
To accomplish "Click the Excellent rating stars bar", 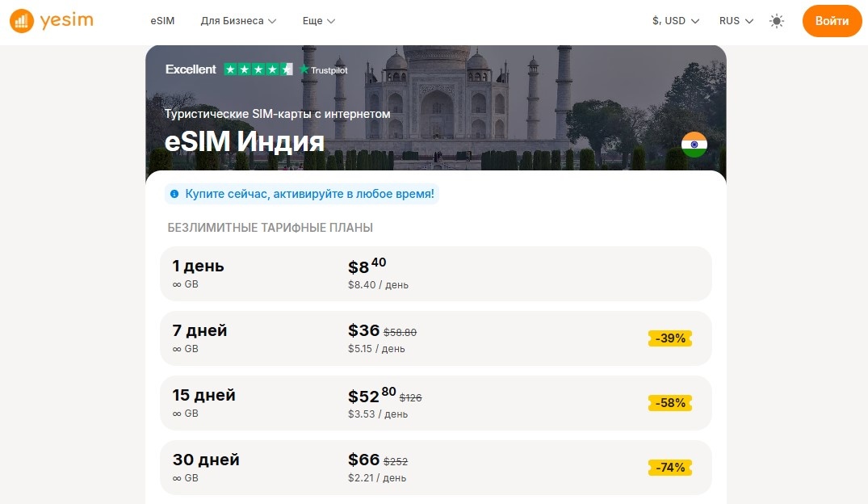I will point(259,69).
